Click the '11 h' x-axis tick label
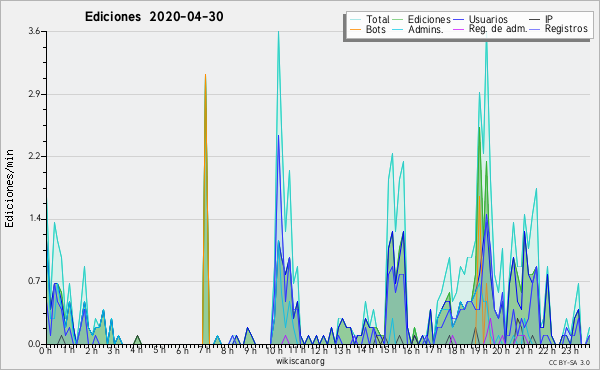The height and width of the screenshot is (370, 600). (x=296, y=351)
